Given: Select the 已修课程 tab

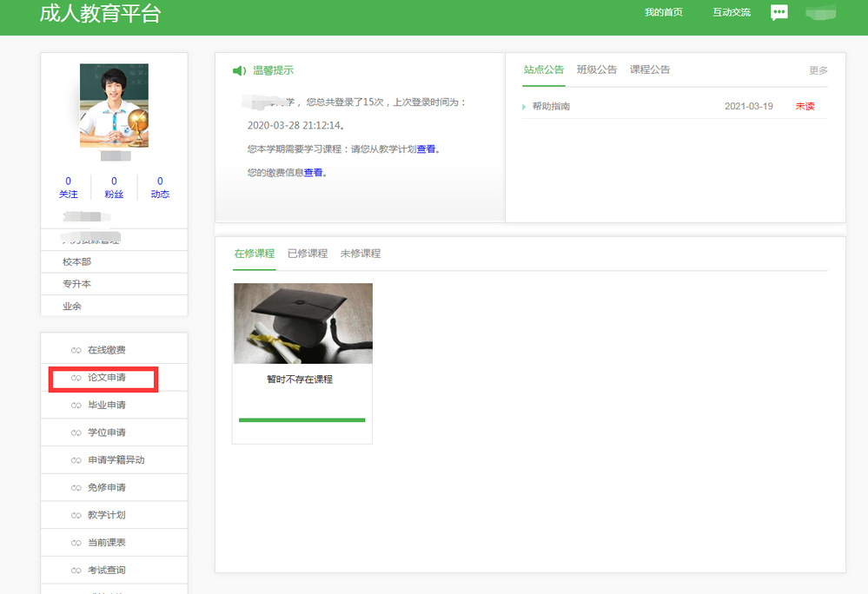Looking at the screenshot, I should pos(307,254).
